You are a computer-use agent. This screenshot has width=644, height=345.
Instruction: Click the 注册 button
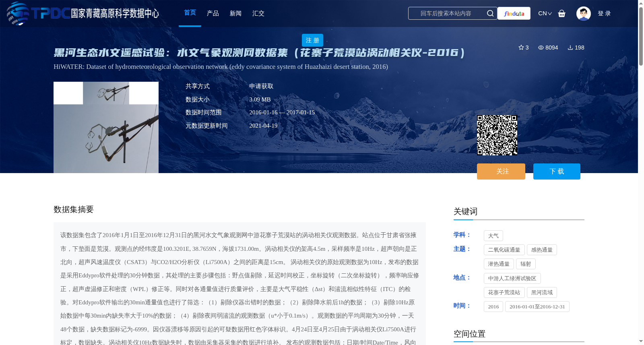(x=312, y=40)
